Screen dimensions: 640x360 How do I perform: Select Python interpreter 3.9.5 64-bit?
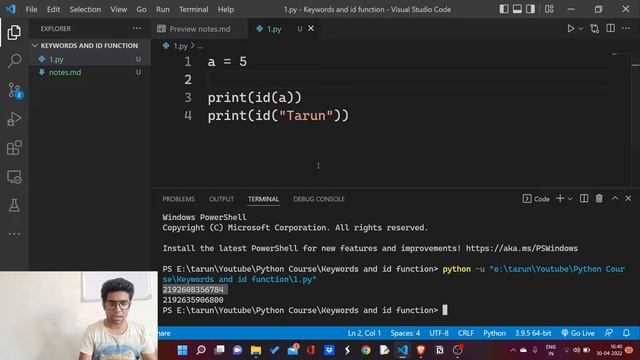pyautogui.click(x=533, y=333)
